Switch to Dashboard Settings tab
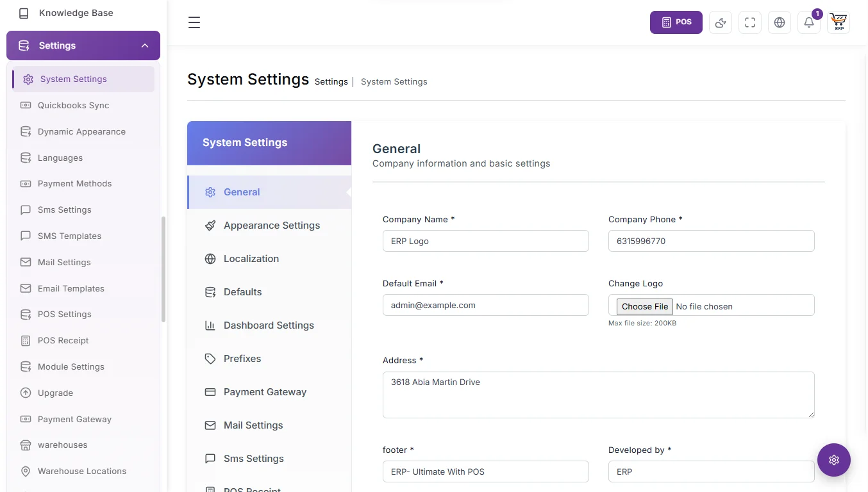 (269, 325)
